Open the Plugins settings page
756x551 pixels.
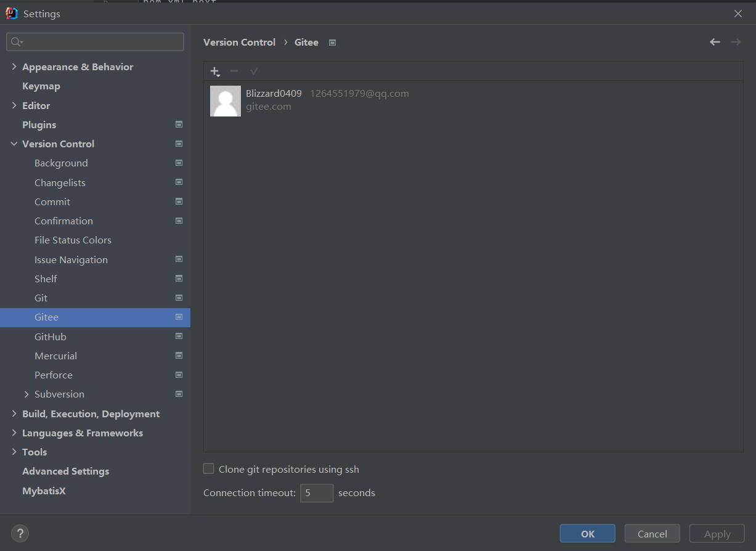(x=39, y=124)
